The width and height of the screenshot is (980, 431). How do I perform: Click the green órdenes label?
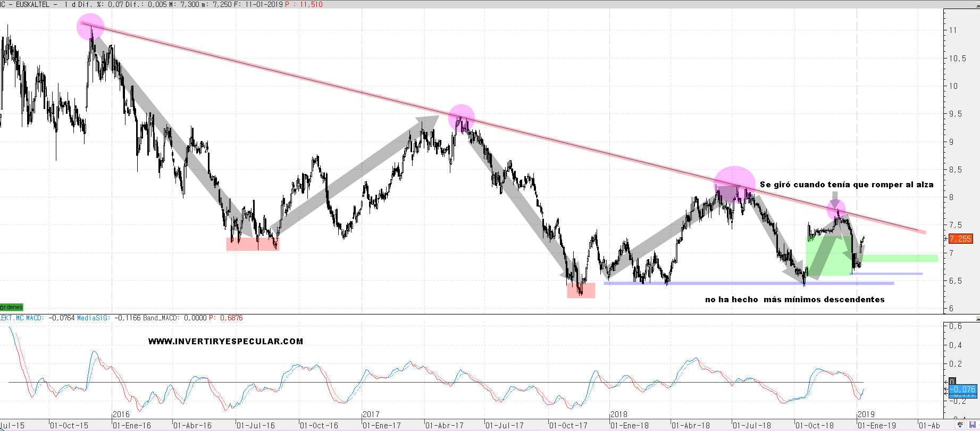point(11,307)
